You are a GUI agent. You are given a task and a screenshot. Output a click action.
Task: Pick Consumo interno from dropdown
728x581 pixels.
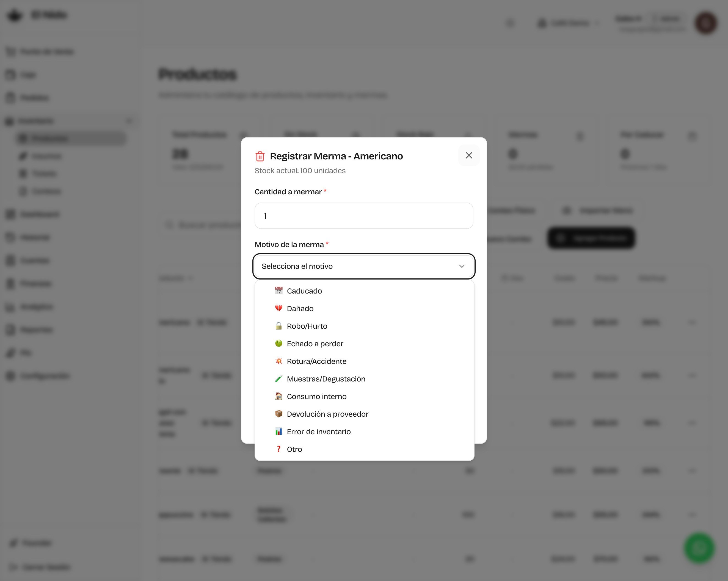[x=364, y=396]
